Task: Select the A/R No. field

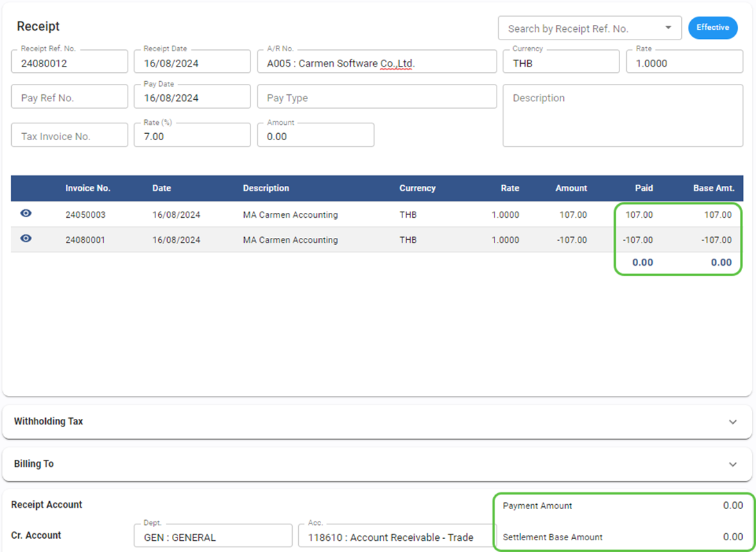Action: (x=376, y=62)
